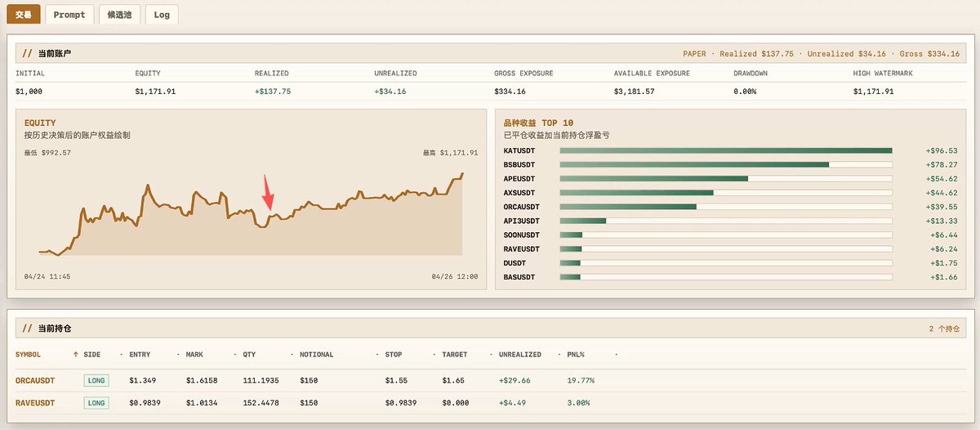Click the 19.77% PNL of ORCAUSDT
Viewport: 980px width, 430px height.
coord(581,380)
